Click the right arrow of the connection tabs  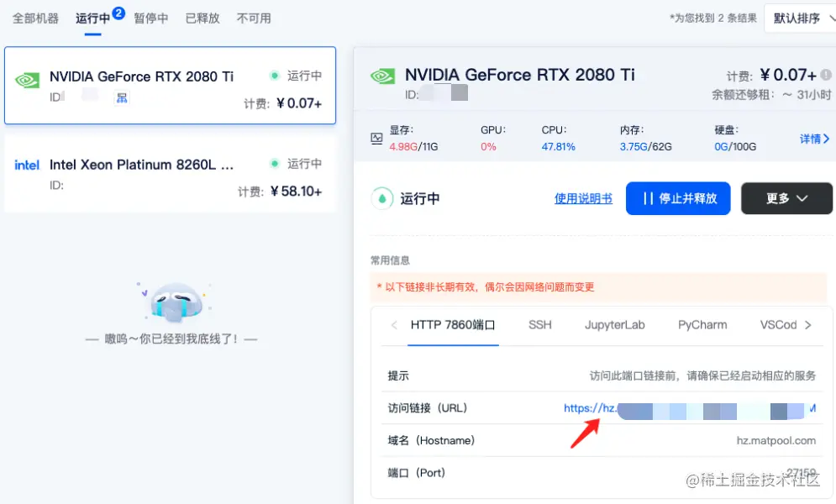(808, 325)
